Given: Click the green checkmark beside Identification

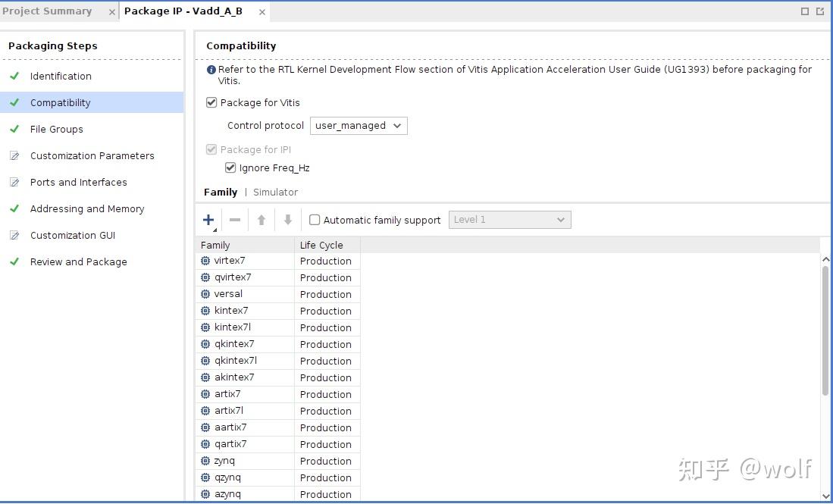Looking at the screenshot, I should 14,76.
